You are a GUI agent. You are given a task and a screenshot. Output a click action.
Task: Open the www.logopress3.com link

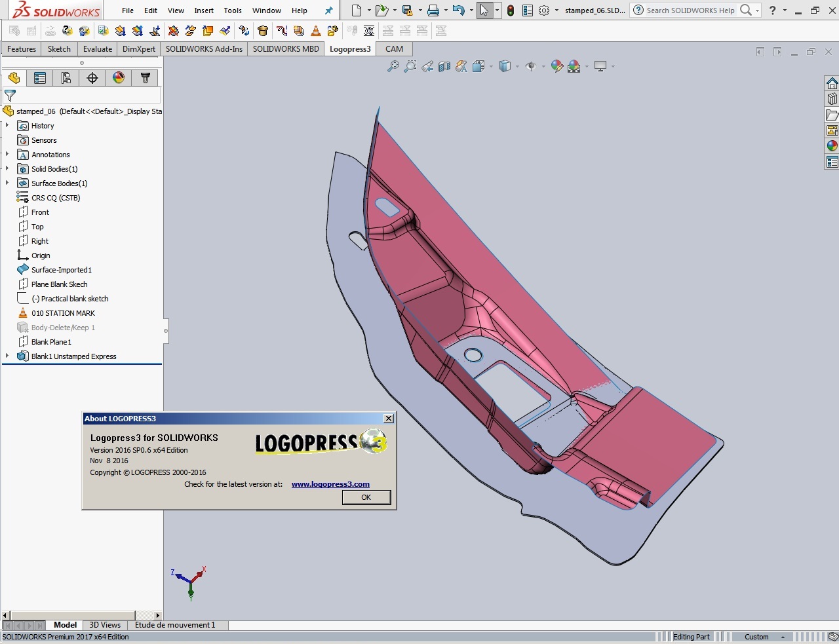click(x=330, y=484)
